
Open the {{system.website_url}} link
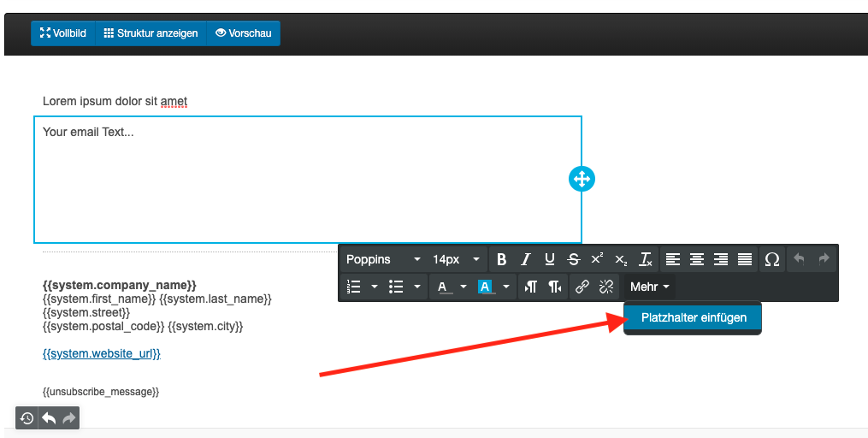tap(101, 353)
